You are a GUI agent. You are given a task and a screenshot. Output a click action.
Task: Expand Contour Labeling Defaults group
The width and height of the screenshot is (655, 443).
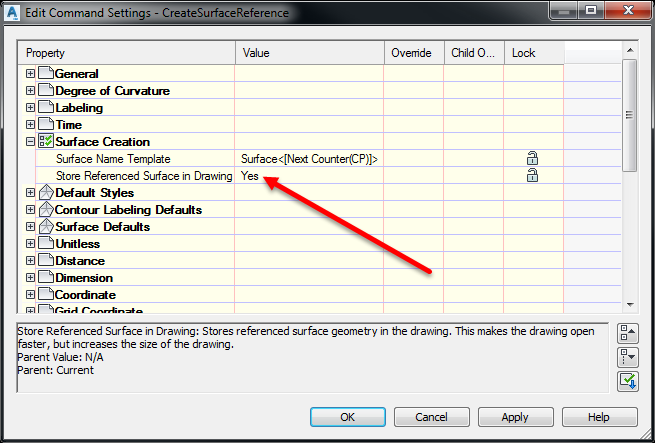tap(30, 209)
